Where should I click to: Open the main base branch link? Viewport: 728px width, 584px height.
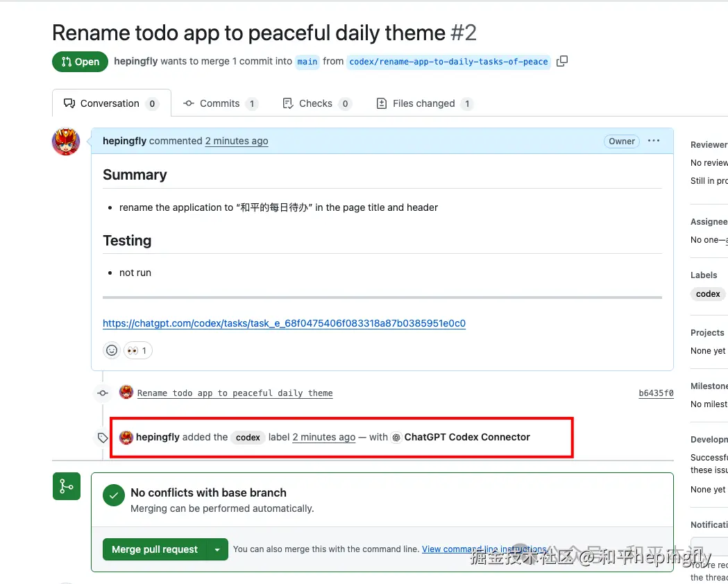(x=307, y=62)
